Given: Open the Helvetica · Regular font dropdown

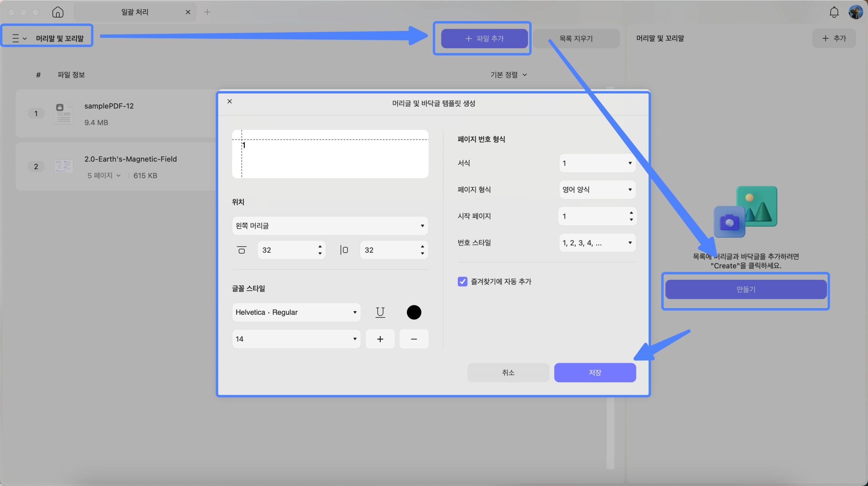Looking at the screenshot, I should point(296,312).
